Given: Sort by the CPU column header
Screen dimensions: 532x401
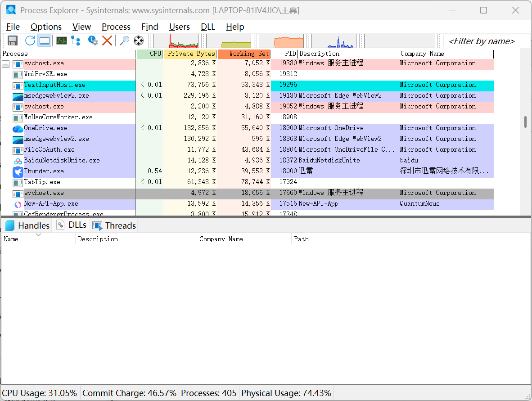Looking at the screenshot, I should point(149,54).
